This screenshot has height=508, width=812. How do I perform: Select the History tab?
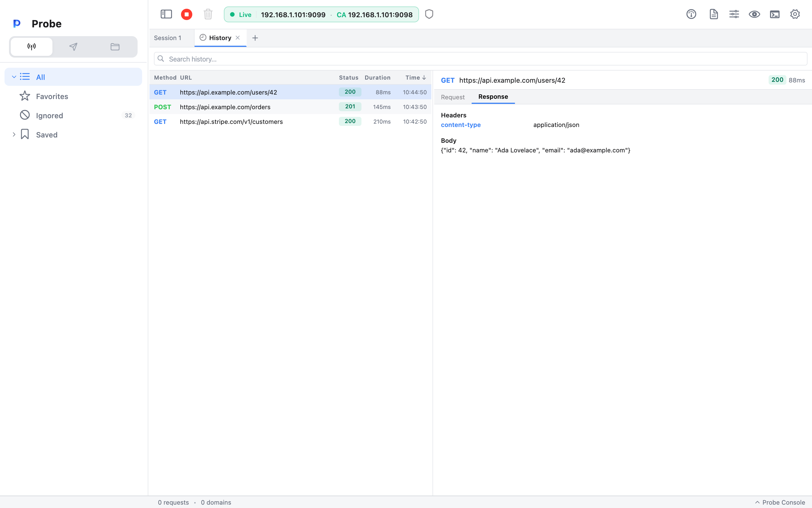point(220,38)
